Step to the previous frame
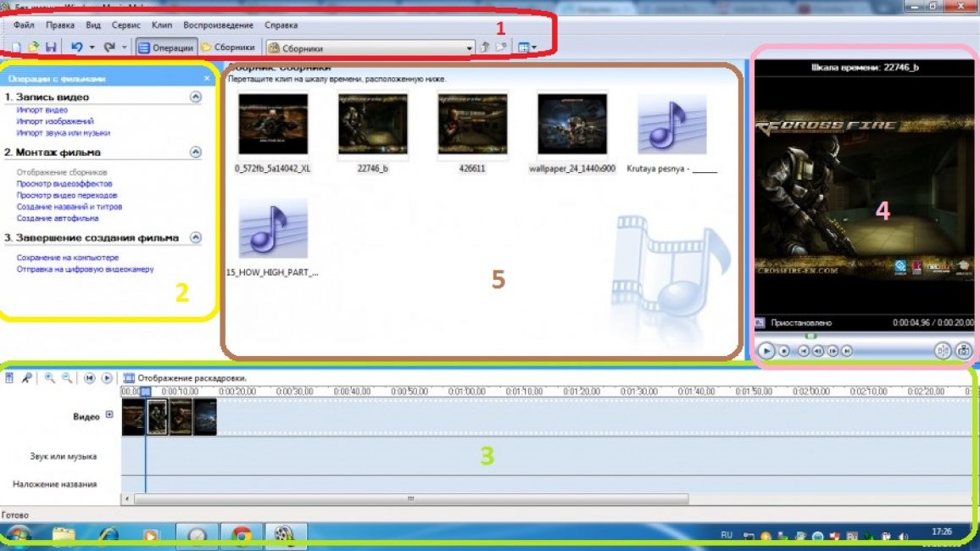The image size is (980, 551). [818, 351]
